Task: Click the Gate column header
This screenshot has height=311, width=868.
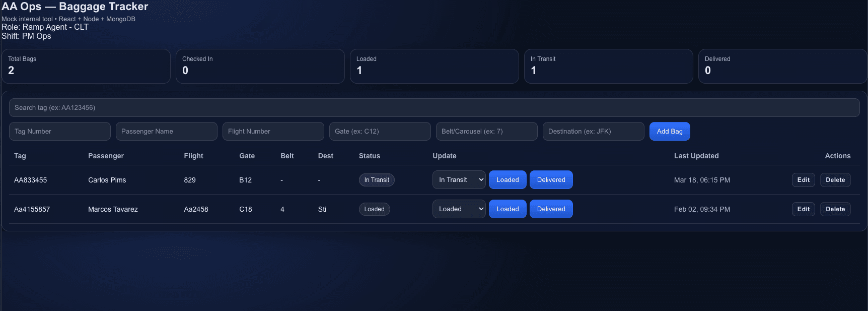Action: (247, 156)
